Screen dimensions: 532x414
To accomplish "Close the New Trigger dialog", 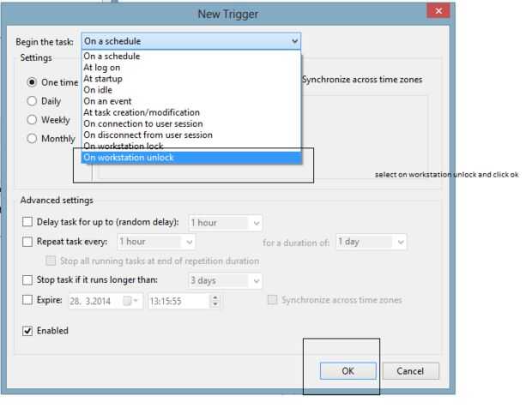I will tap(439, 11).
